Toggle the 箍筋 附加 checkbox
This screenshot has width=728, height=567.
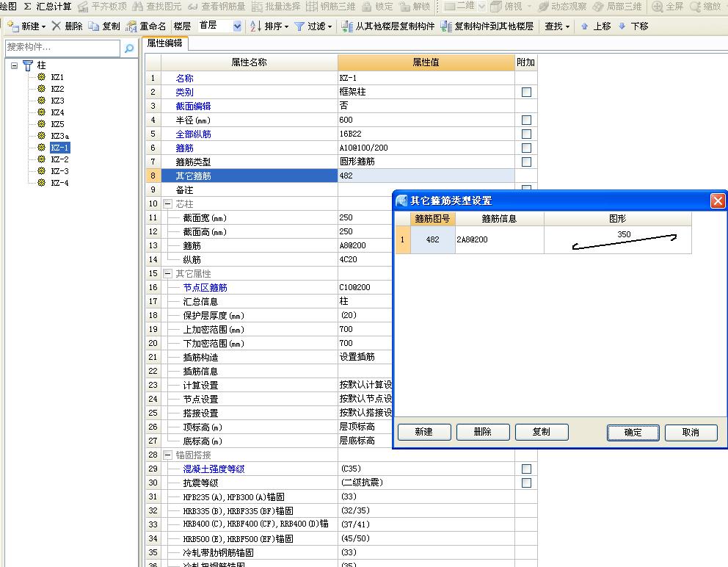(526, 148)
